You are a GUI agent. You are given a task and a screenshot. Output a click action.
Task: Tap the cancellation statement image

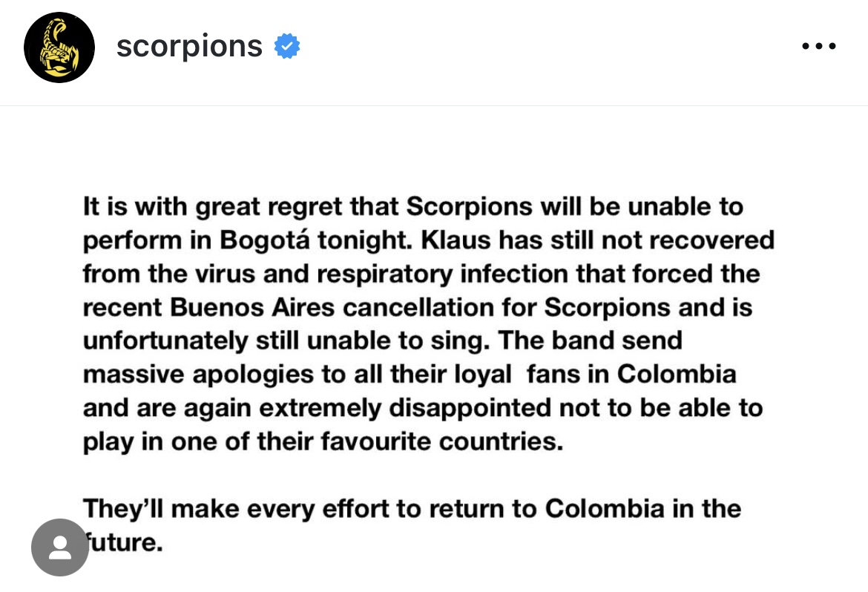coord(434,349)
